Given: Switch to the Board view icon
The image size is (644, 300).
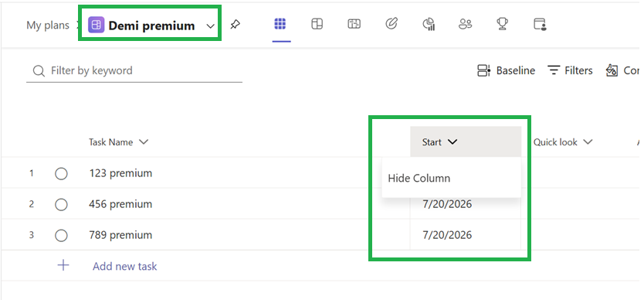Looking at the screenshot, I should tap(317, 24).
